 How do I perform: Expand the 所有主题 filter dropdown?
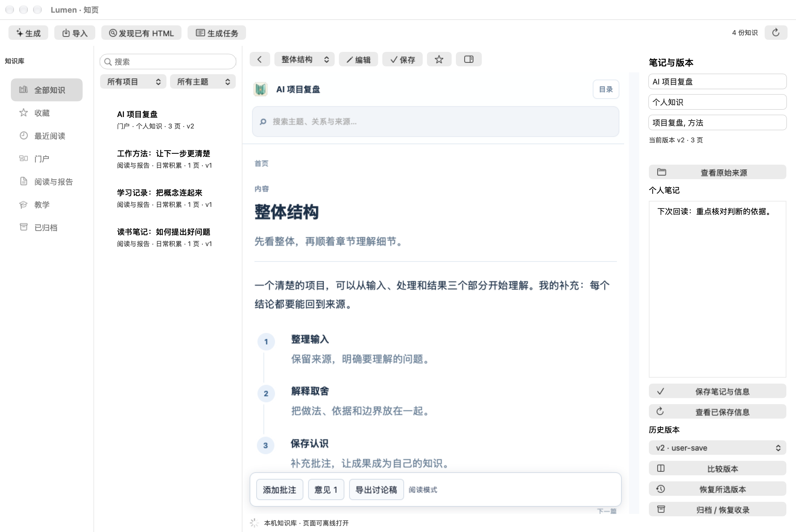click(203, 81)
